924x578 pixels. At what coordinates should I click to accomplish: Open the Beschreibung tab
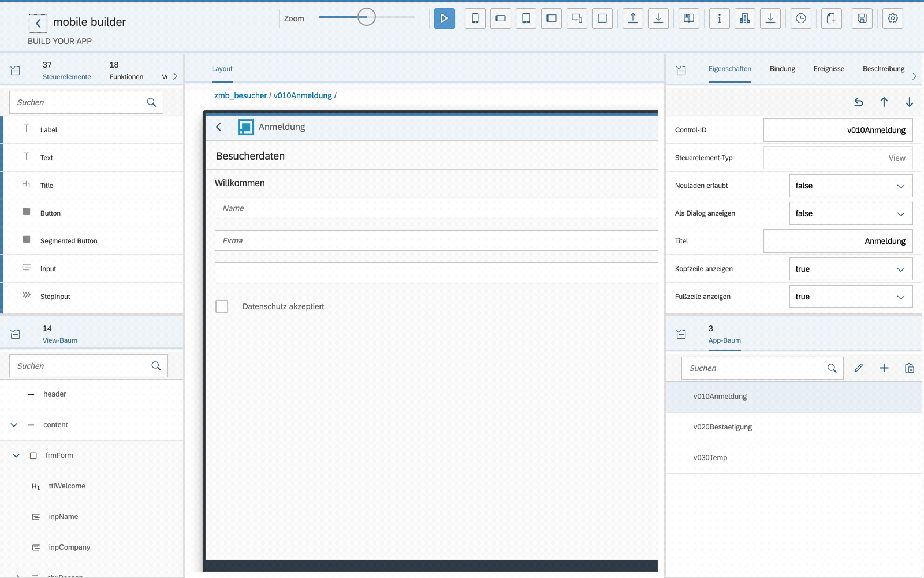pyautogui.click(x=884, y=69)
